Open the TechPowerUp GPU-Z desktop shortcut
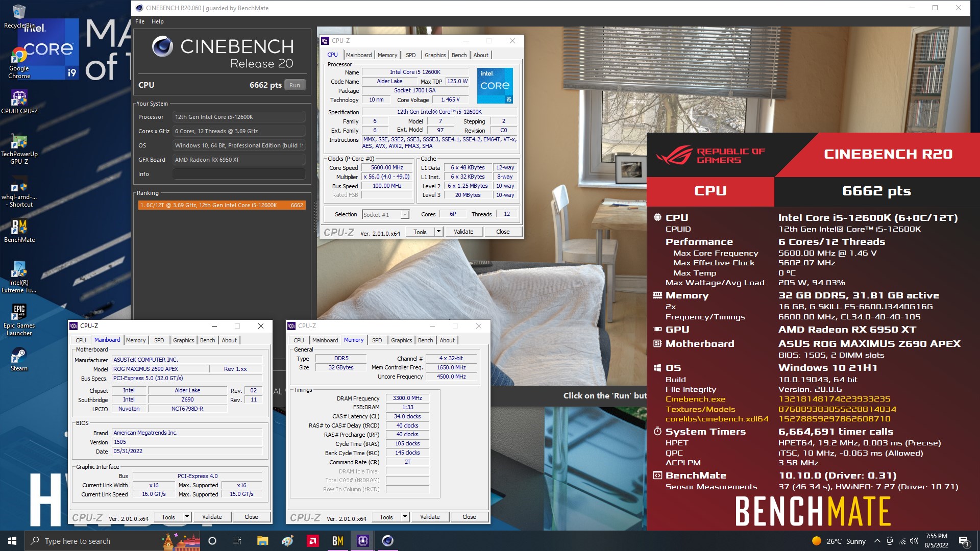980x551 pixels. coord(19,148)
